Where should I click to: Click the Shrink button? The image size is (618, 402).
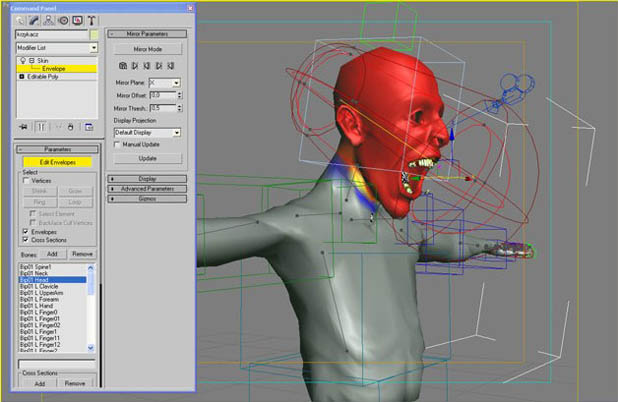click(39, 191)
